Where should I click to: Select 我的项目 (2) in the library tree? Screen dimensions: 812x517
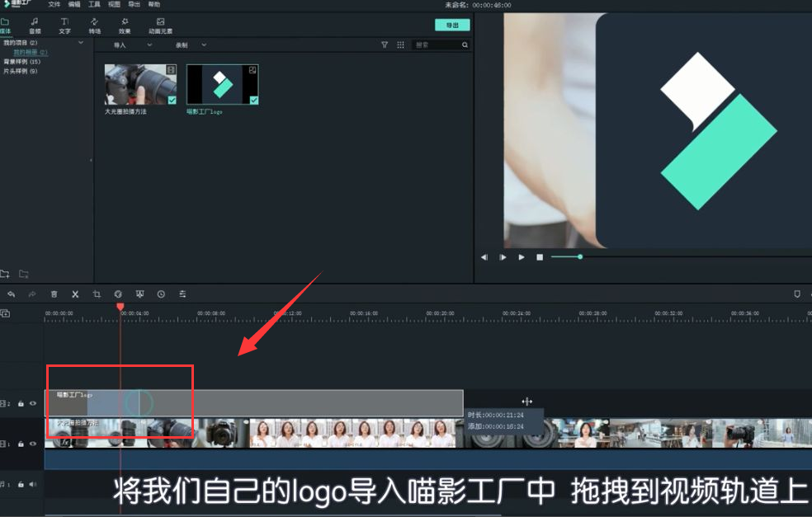[20, 42]
